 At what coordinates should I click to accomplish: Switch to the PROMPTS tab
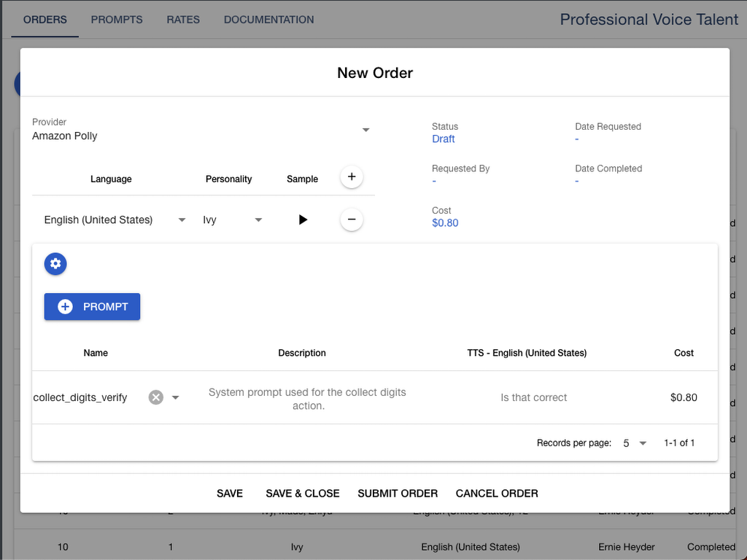click(x=117, y=20)
